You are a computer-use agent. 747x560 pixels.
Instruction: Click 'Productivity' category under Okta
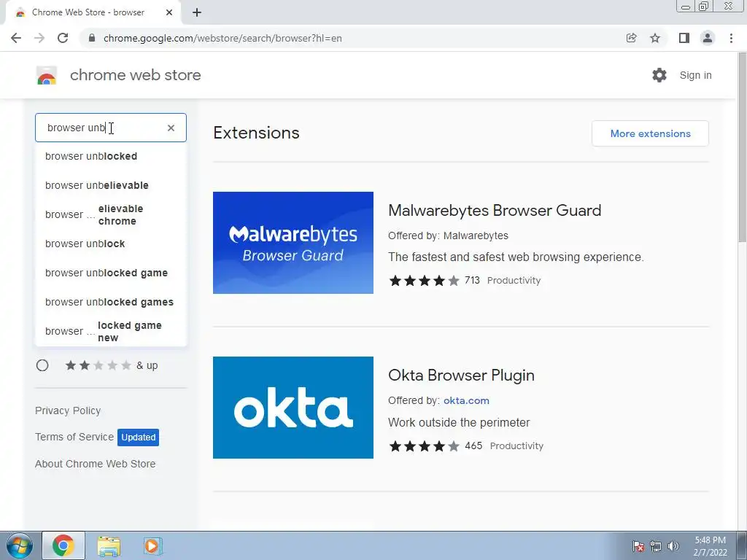pos(516,446)
